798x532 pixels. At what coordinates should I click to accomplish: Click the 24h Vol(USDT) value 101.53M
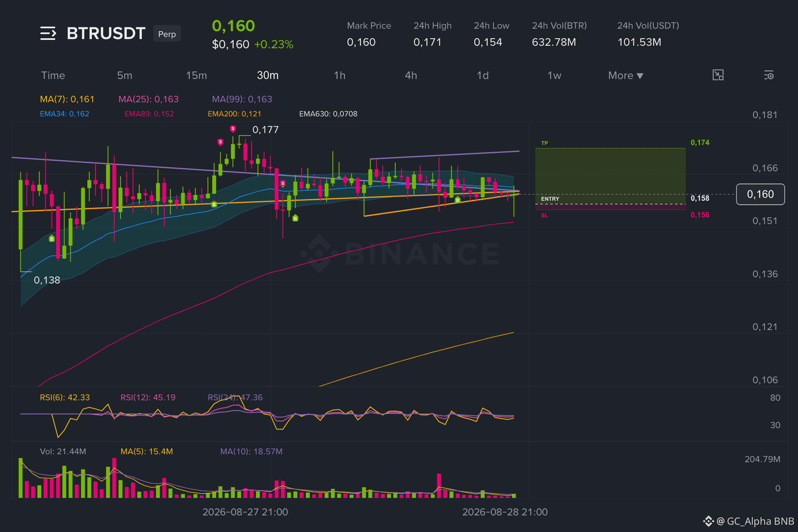coord(639,42)
